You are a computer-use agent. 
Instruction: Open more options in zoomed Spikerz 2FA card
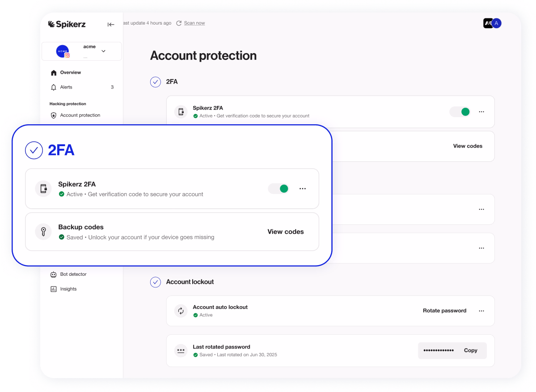coord(303,189)
